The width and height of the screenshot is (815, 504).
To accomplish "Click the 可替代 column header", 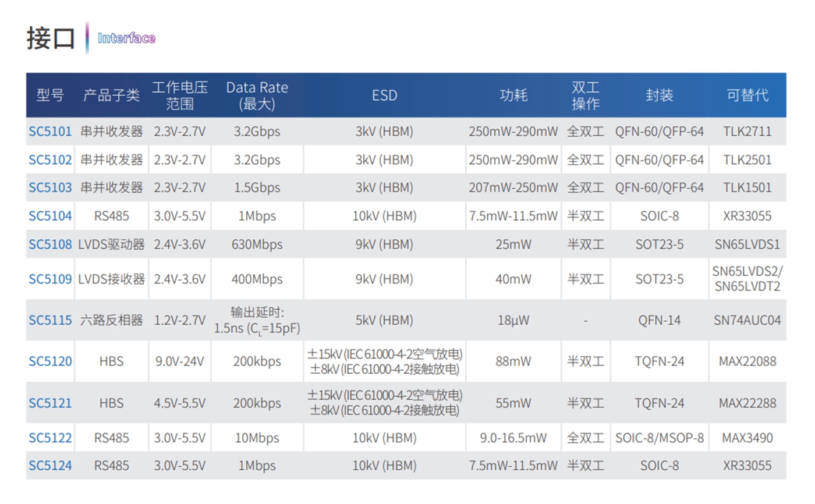I will pos(747,95).
